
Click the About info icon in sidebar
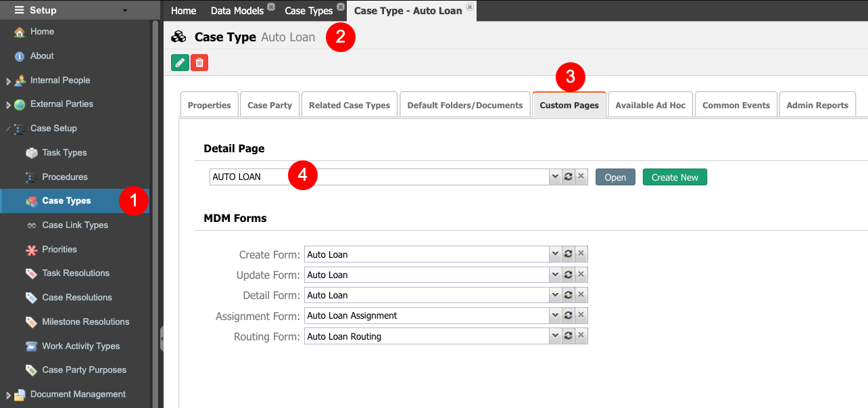point(20,56)
